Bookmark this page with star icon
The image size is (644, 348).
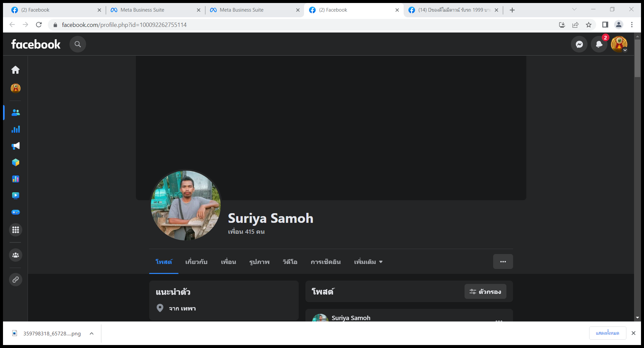tap(589, 25)
